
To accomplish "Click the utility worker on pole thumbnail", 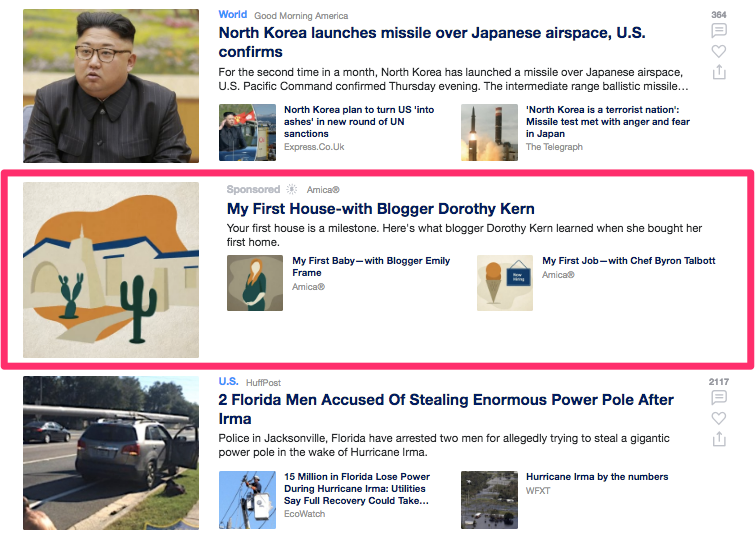I will 247,500.
